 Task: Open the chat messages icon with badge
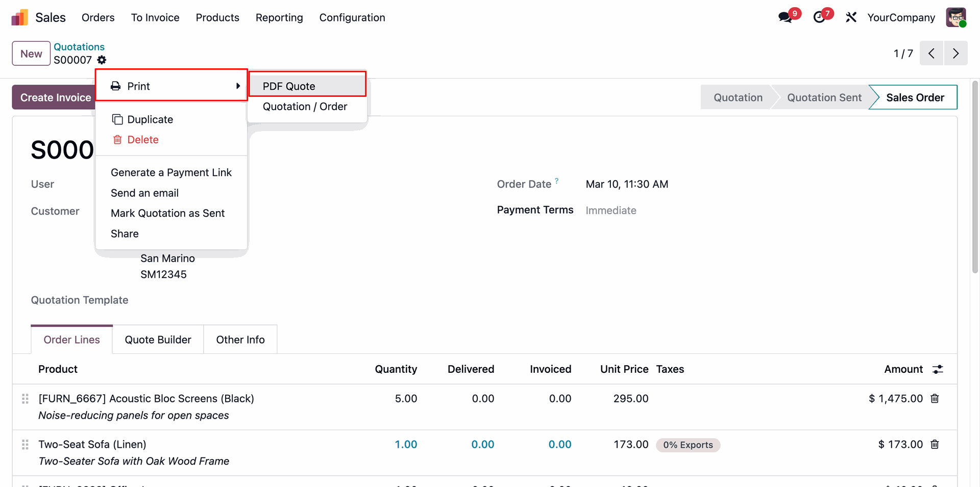tap(786, 17)
